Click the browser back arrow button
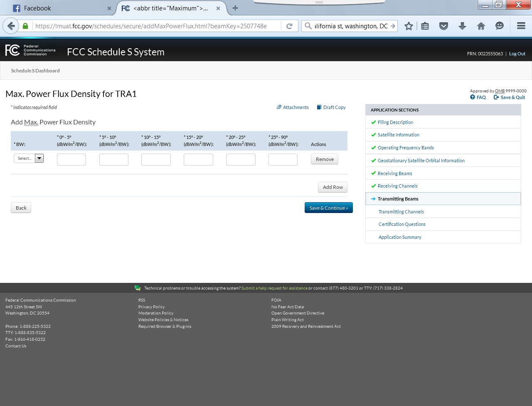The width and height of the screenshot is (532, 406). point(11,26)
